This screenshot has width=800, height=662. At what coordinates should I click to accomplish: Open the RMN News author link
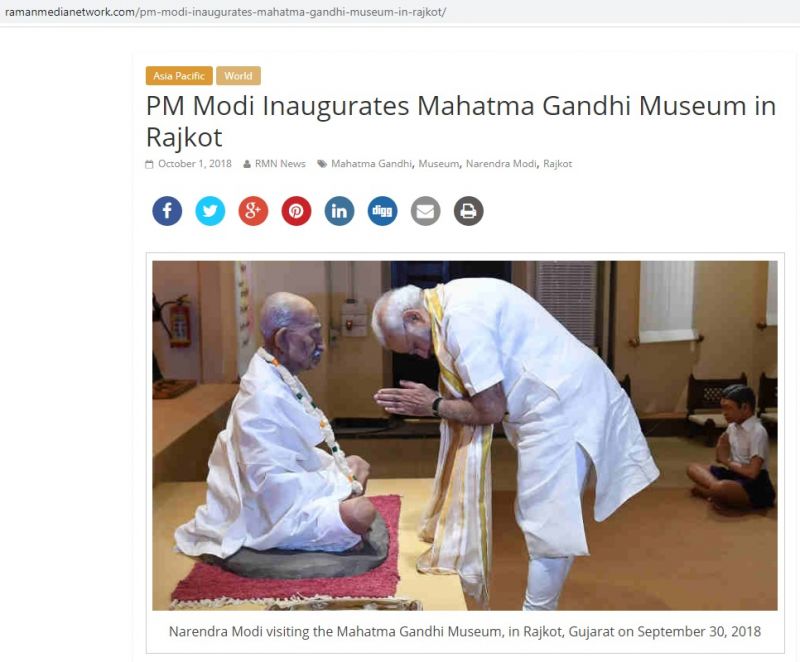(x=280, y=164)
